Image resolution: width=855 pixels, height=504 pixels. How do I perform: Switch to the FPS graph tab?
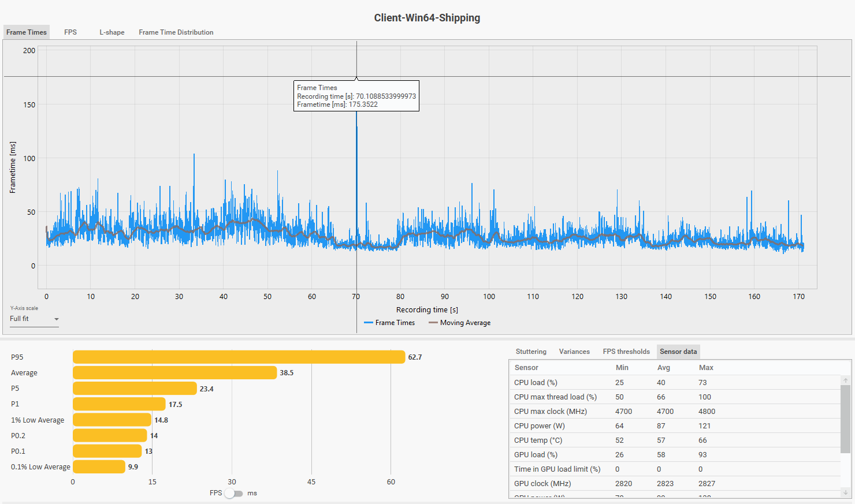coord(70,32)
